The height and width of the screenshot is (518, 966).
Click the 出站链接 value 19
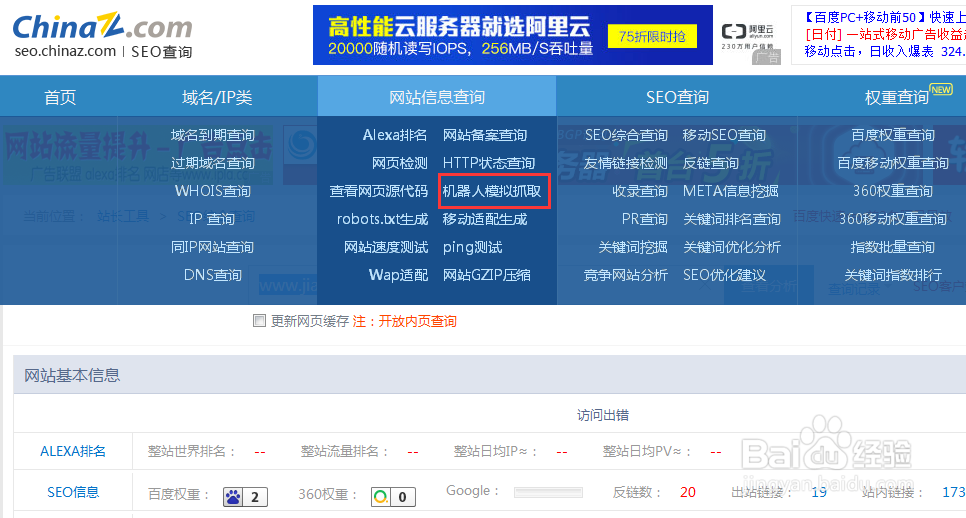[x=819, y=492]
